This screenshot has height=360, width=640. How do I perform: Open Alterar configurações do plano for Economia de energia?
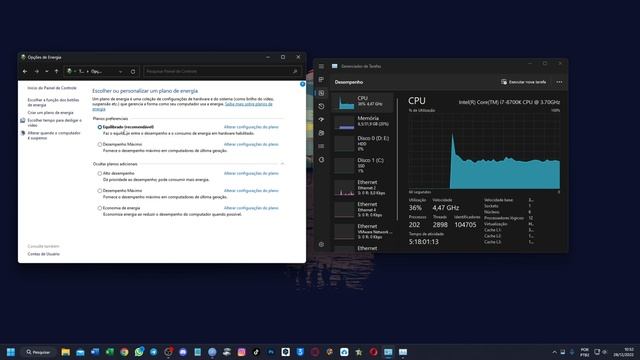pos(251,208)
